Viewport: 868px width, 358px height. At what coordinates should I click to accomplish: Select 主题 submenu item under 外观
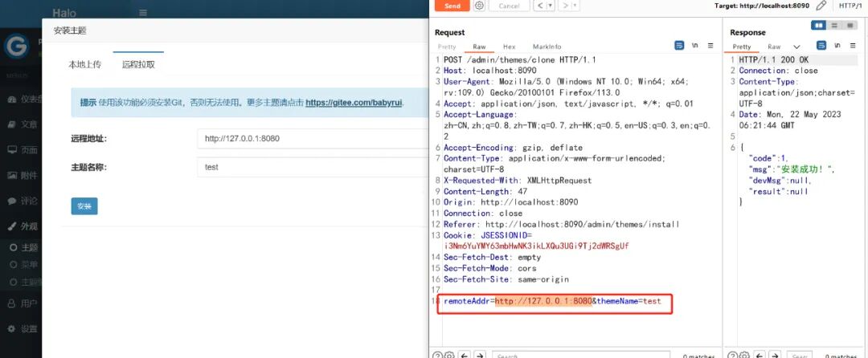pos(25,247)
